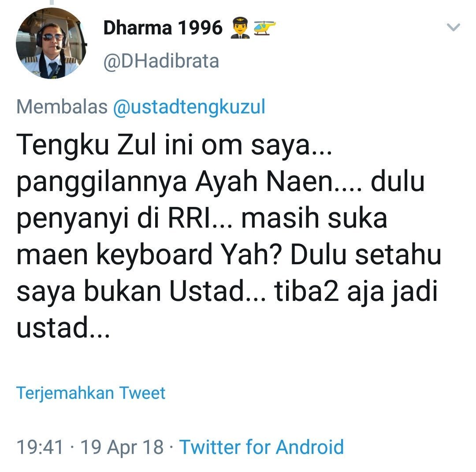The width and height of the screenshot is (476, 472).
Task: Open the tweet options chevron
Action: [x=454, y=27]
